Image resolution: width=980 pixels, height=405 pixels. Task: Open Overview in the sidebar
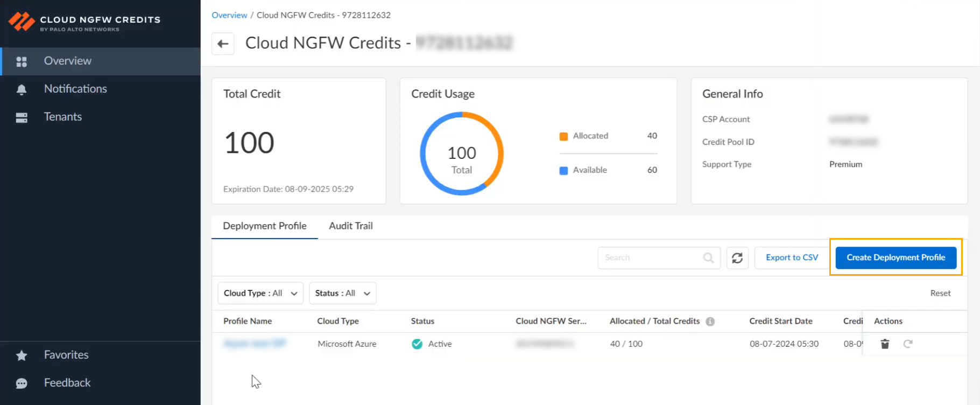[101, 61]
